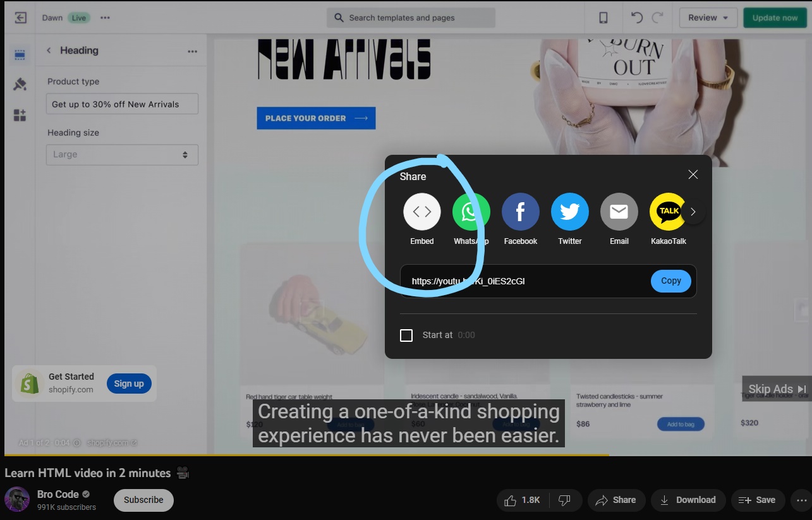Close the Share dialog
Image resolution: width=812 pixels, height=520 pixels.
(693, 174)
